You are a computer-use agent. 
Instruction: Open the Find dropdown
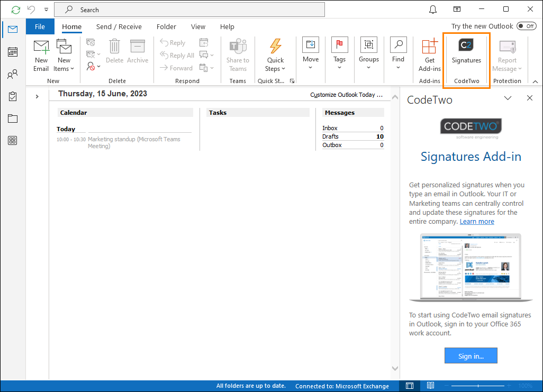[x=398, y=53]
